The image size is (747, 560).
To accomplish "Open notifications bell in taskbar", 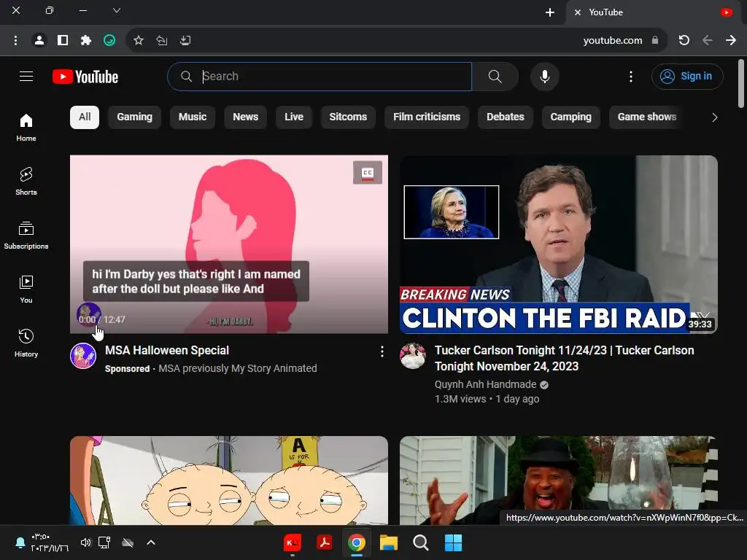I will coord(20,542).
